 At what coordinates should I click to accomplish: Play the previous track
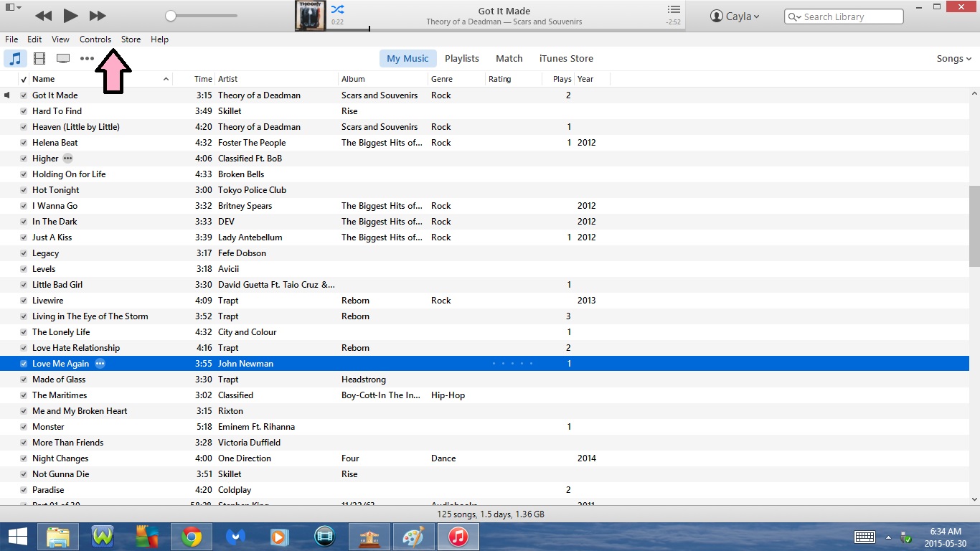(43, 15)
